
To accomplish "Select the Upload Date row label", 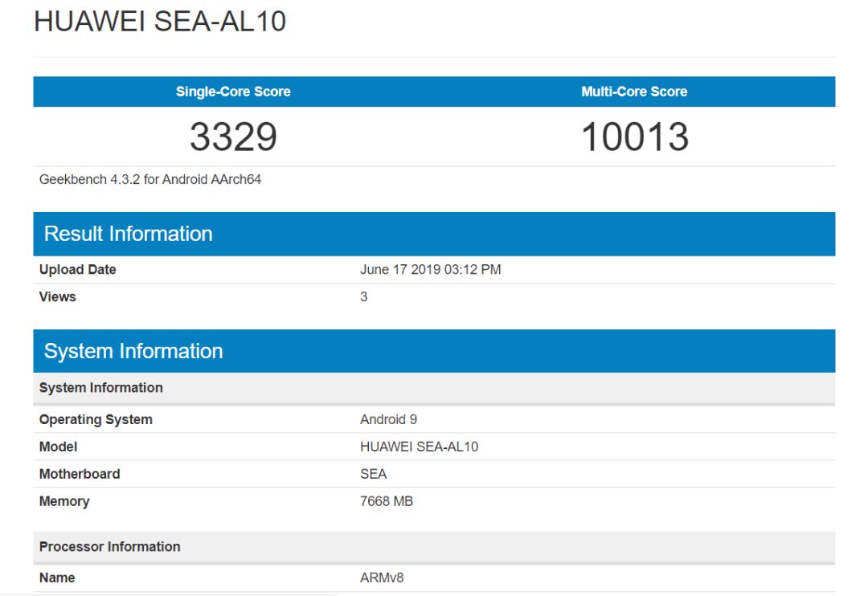I will pos(78,270).
